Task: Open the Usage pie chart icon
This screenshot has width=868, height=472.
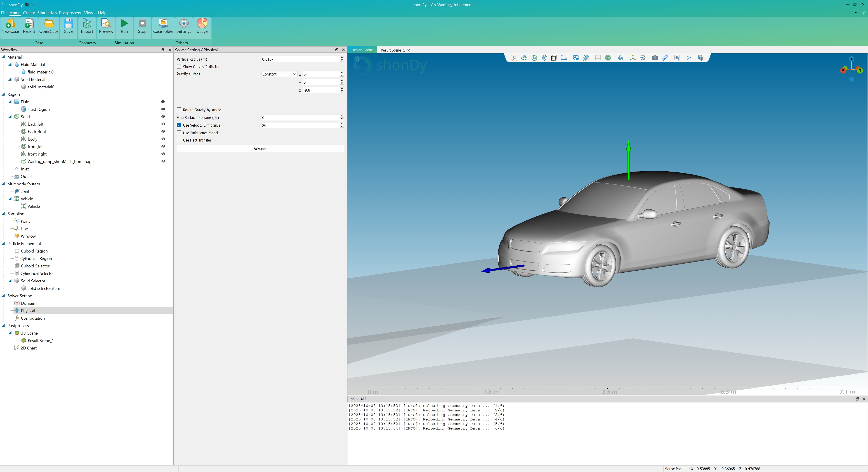Action: (202, 26)
